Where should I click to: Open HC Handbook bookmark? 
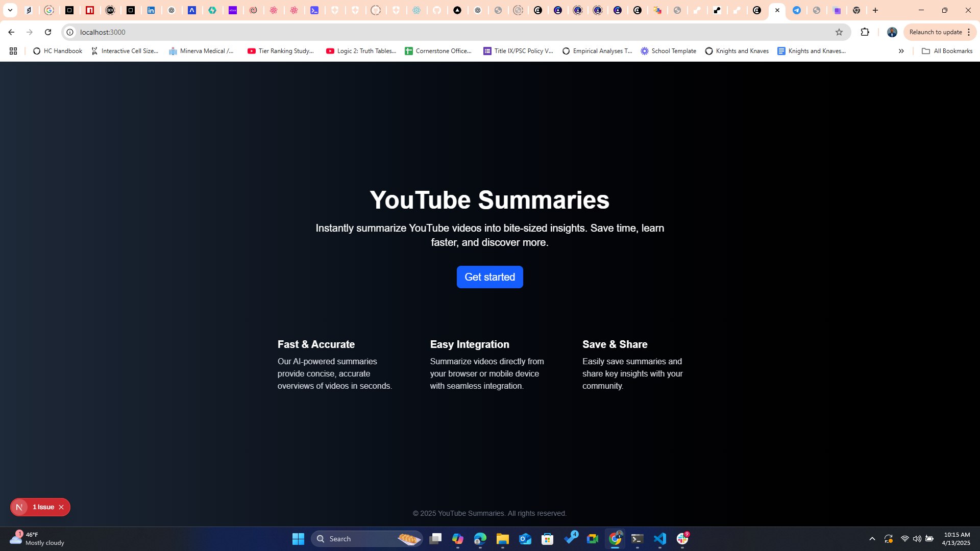(x=57, y=51)
